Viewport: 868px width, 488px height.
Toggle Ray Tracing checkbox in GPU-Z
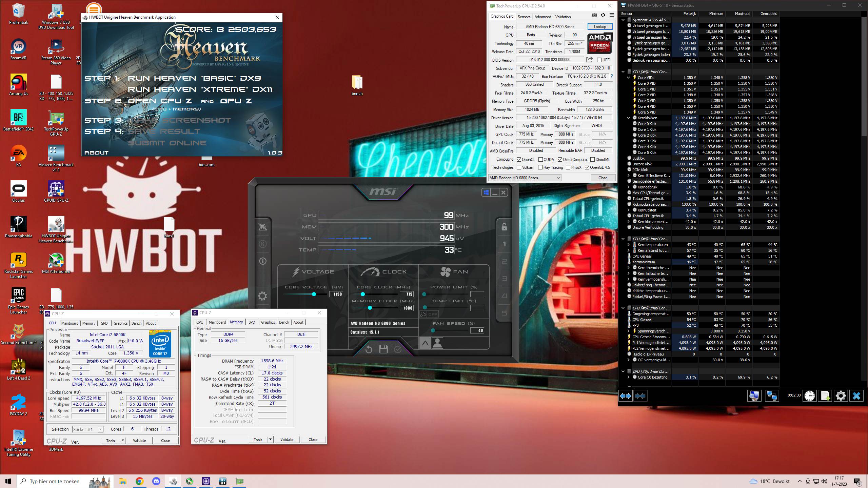[x=540, y=167]
